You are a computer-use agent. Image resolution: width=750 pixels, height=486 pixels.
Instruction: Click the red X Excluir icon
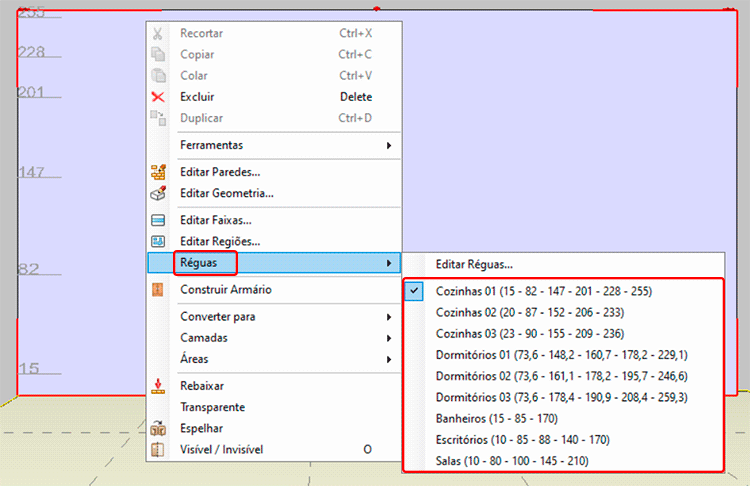[x=157, y=97]
